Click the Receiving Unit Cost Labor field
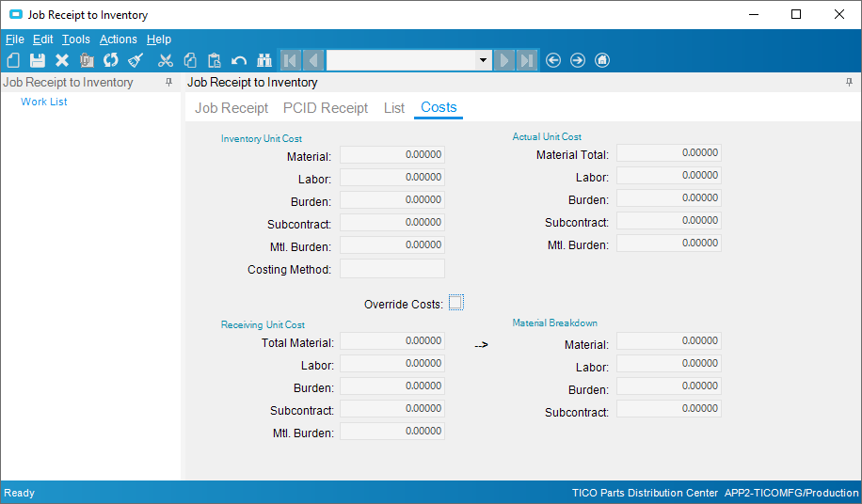 [x=392, y=364]
